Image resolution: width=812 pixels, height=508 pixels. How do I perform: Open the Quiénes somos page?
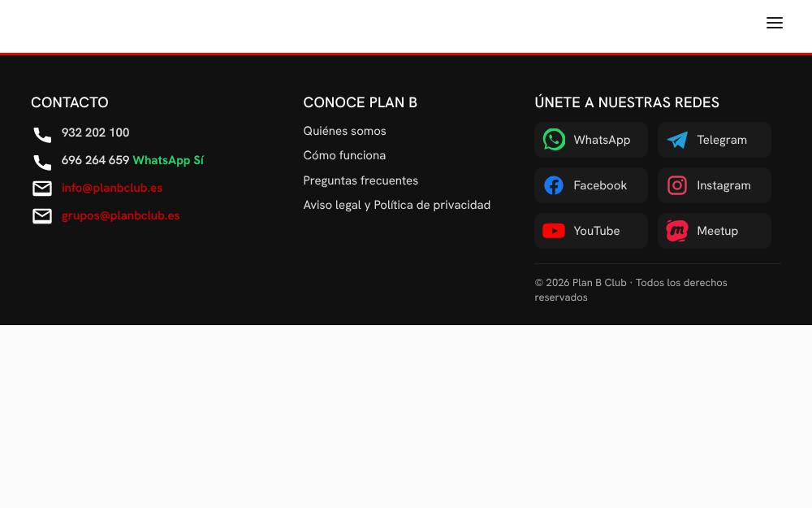[344, 131]
